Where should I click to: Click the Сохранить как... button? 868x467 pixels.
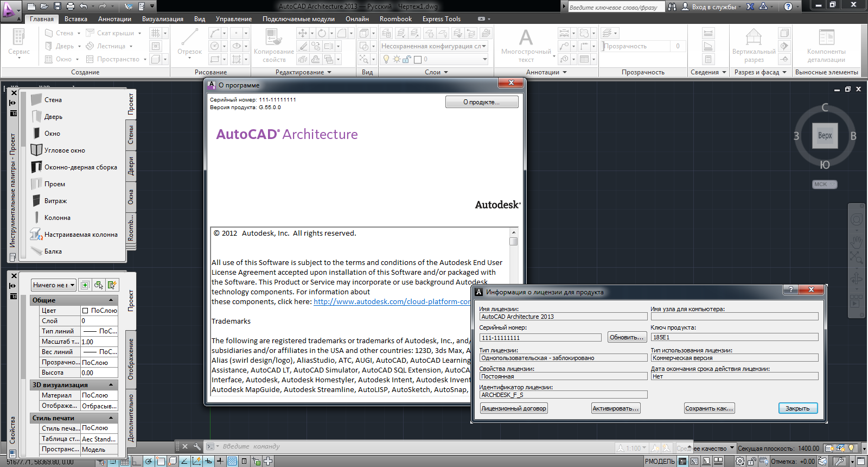[x=710, y=408]
